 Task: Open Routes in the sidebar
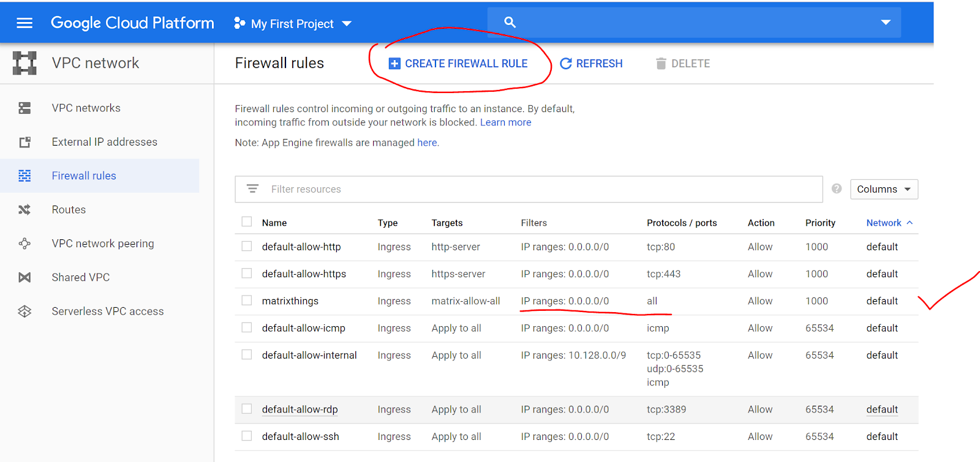point(69,210)
